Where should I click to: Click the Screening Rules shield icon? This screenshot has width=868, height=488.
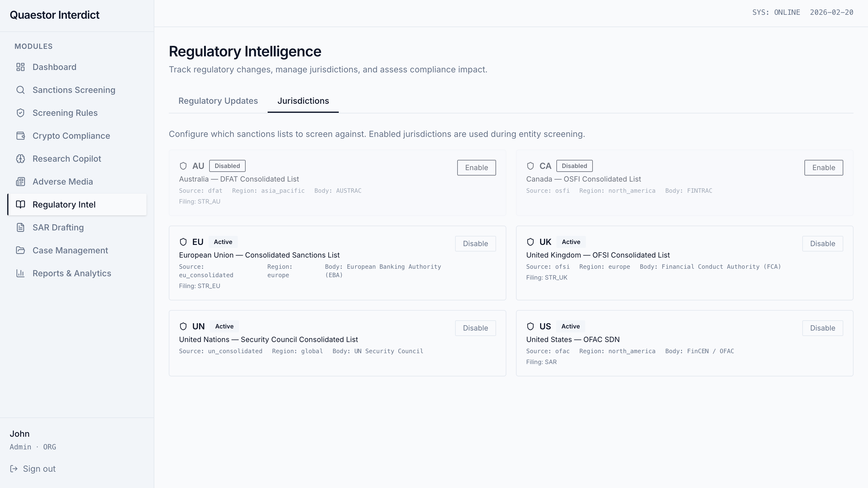pyautogui.click(x=20, y=113)
